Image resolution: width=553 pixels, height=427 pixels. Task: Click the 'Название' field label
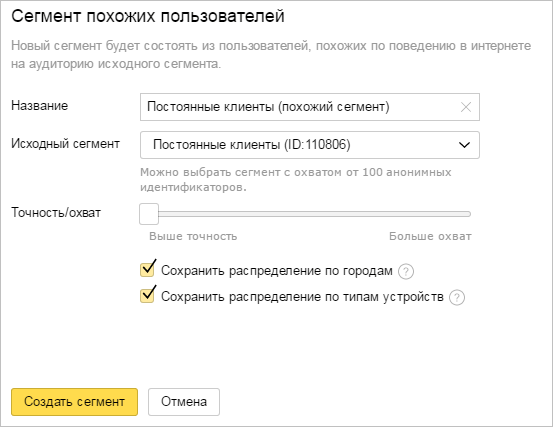[x=40, y=105]
